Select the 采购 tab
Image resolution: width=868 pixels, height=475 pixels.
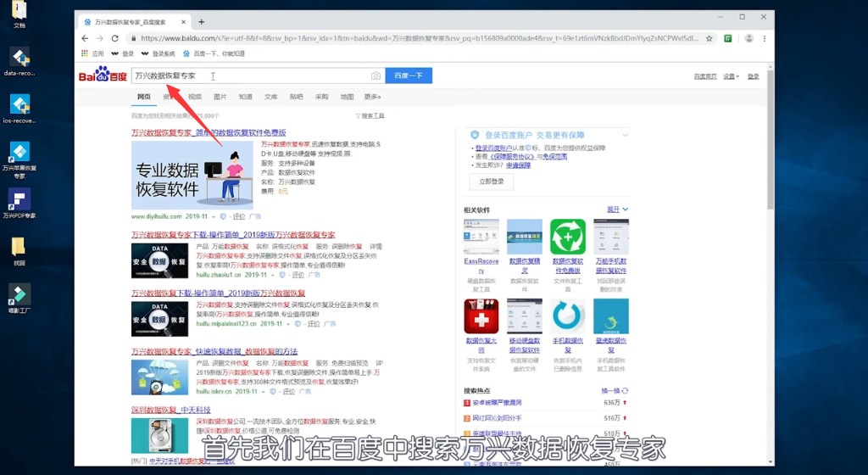[x=321, y=97]
